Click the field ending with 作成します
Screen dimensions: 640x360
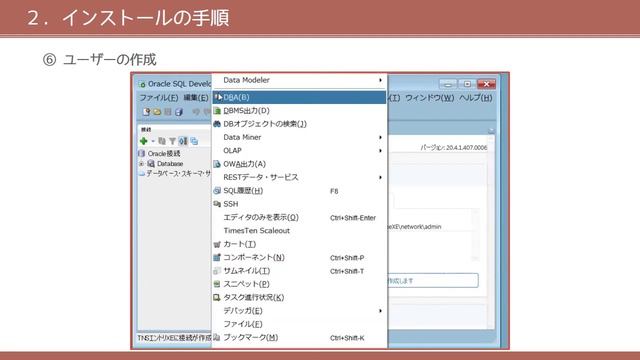coord(433,280)
